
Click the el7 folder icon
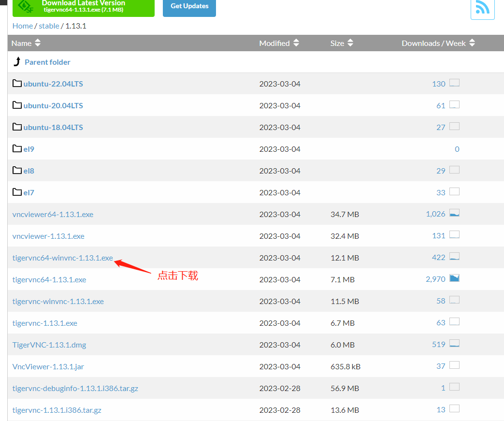point(17,192)
